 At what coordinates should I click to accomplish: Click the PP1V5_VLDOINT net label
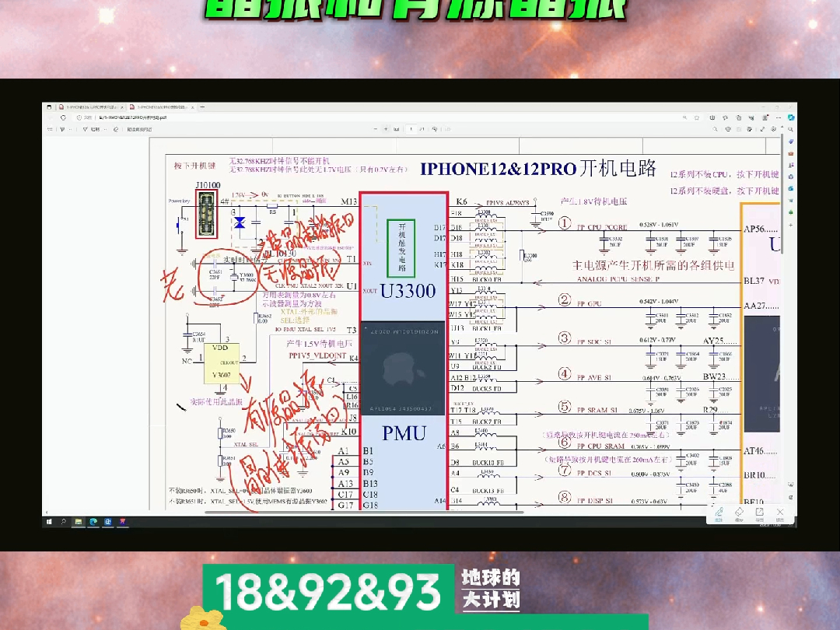pyautogui.click(x=317, y=355)
